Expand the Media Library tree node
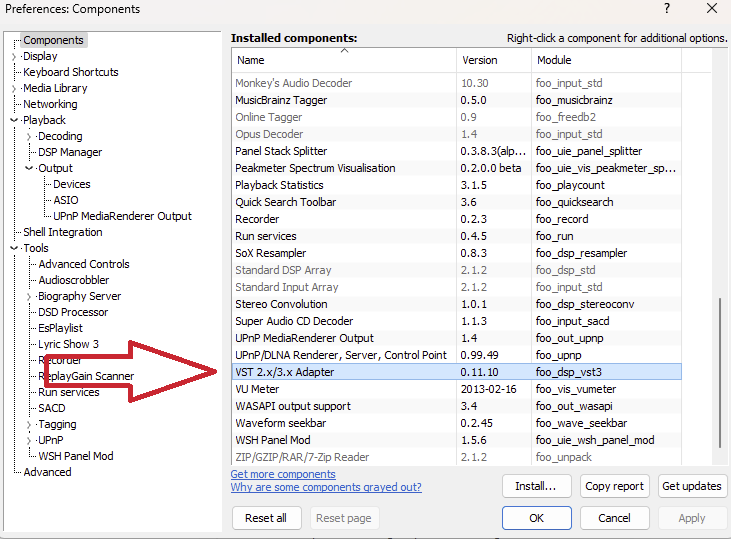Screen dimensions: 731x539 pos(14,89)
